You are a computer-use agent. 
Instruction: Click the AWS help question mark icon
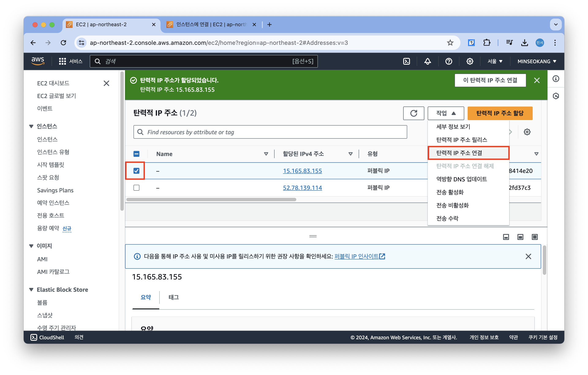449,61
